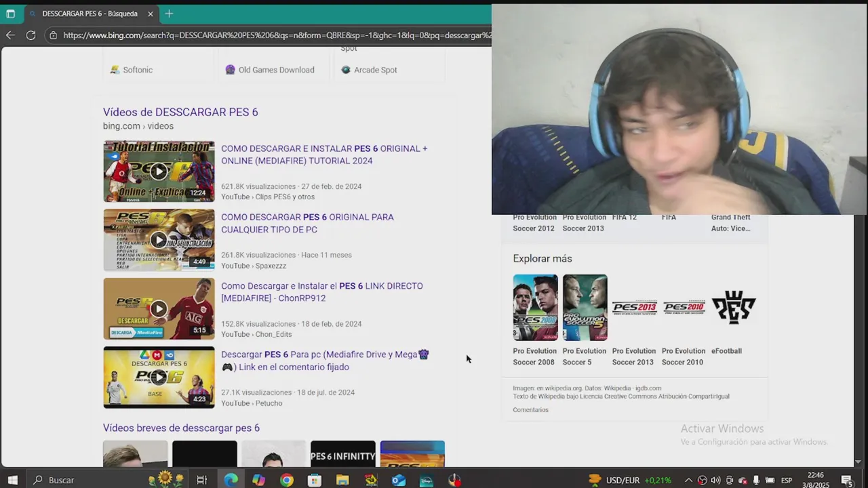Open COMO DESCARGAR E INSTALAR PES 6 ORIGINAL + ONLINE link
The width and height of the screenshot is (868, 488).
(x=324, y=155)
